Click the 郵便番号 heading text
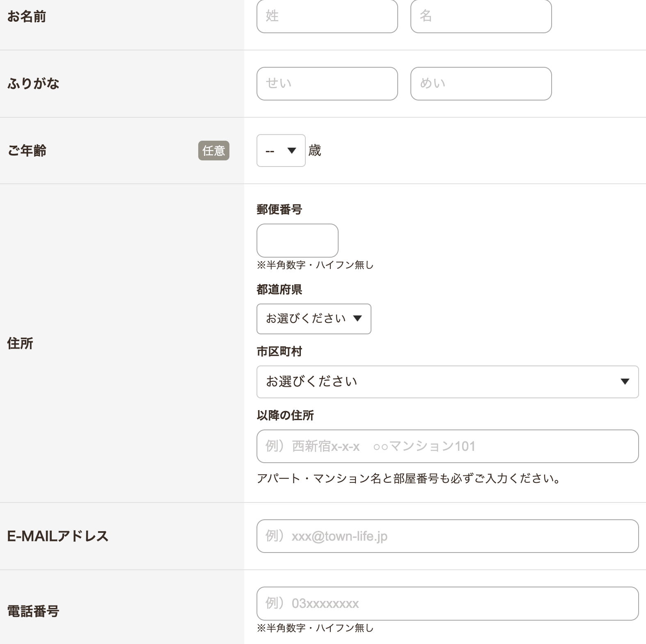This screenshot has height=644, width=646. [279, 210]
